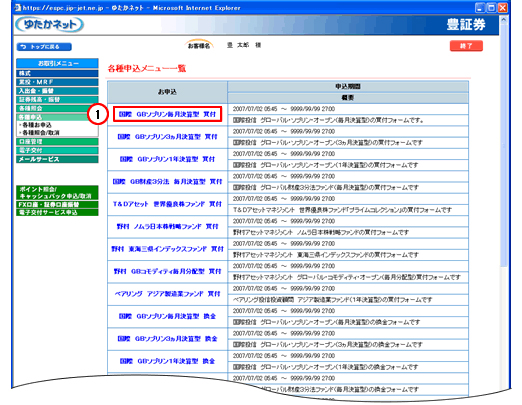Click the red 終了 button
The width and height of the screenshot is (522, 405).
point(466,46)
